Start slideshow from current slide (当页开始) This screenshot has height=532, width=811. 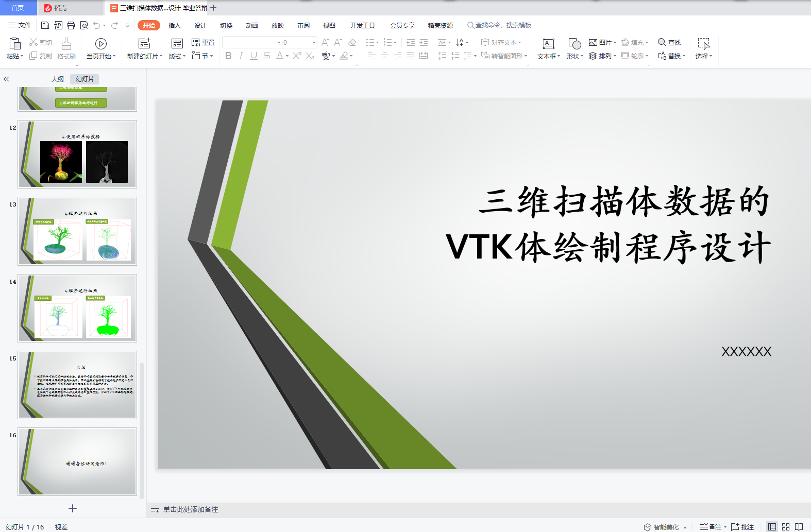(101, 49)
